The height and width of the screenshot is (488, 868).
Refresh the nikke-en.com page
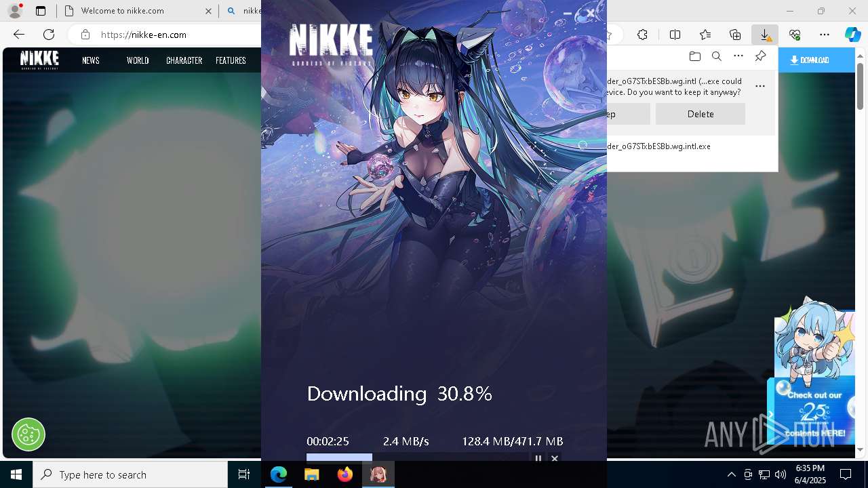(49, 35)
